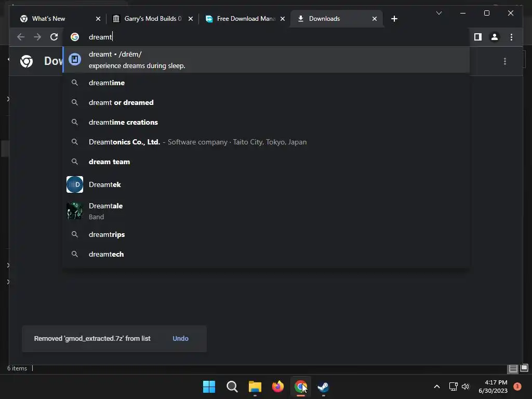Pick the Dreamtale band suggestion
This screenshot has height=399, width=532.
[267, 211]
